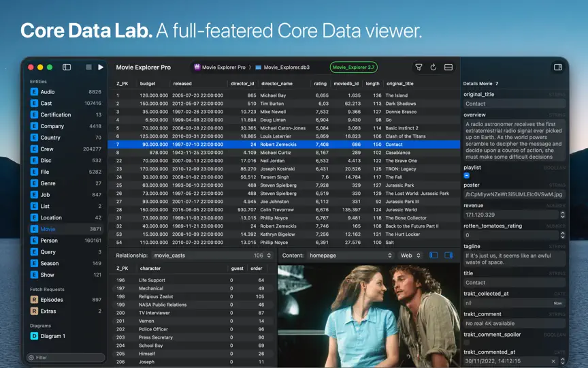Click the poster path field
588x368 pixels.
(514, 194)
